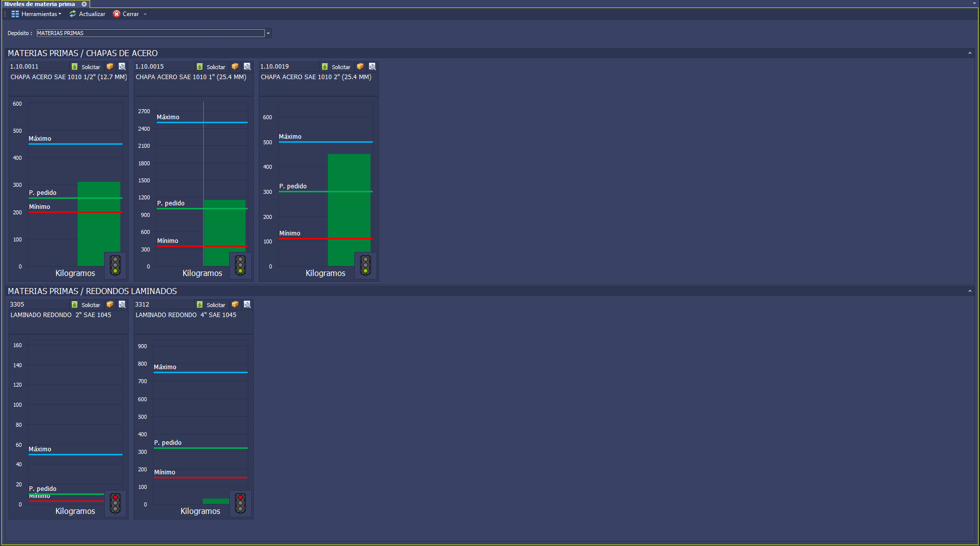980x546 pixels.
Task: Close the Niveles de materia prima tab
Action: pyautogui.click(x=84, y=4)
